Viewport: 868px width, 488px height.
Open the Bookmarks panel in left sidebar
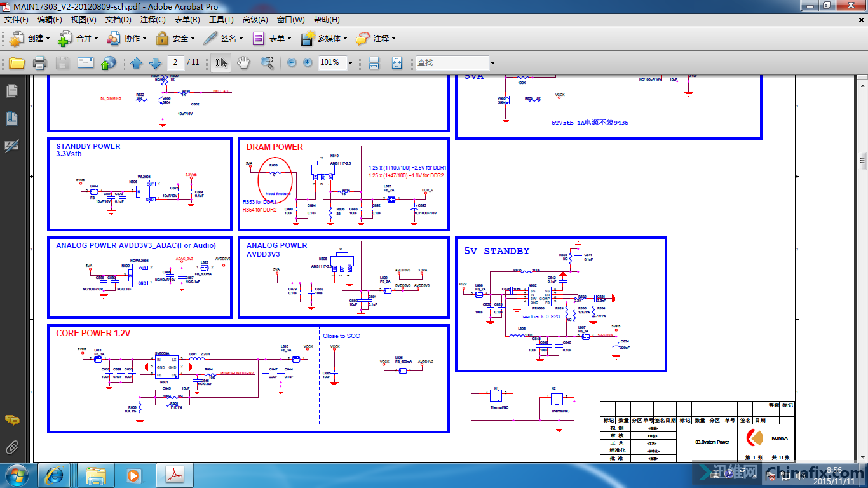(x=11, y=118)
